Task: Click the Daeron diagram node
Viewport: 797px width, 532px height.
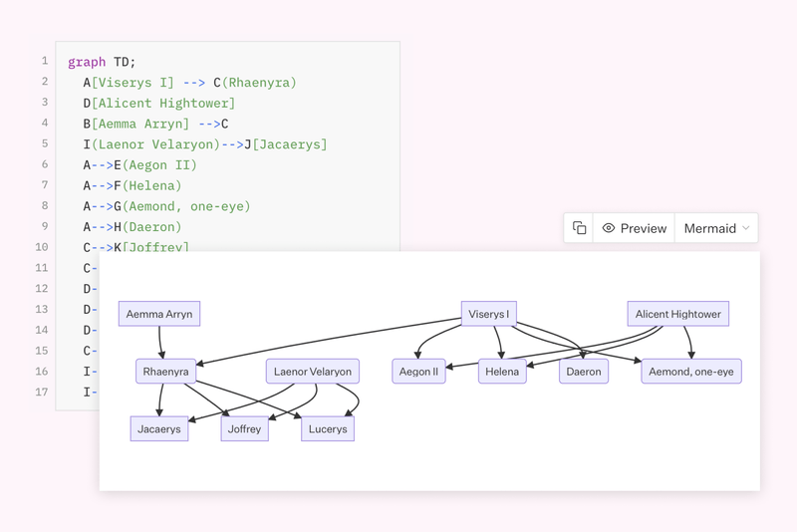Action: pyautogui.click(x=584, y=372)
